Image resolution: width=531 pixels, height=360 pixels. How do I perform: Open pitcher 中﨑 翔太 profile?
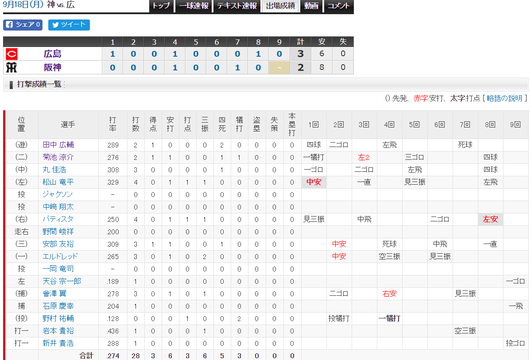coord(58,207)
